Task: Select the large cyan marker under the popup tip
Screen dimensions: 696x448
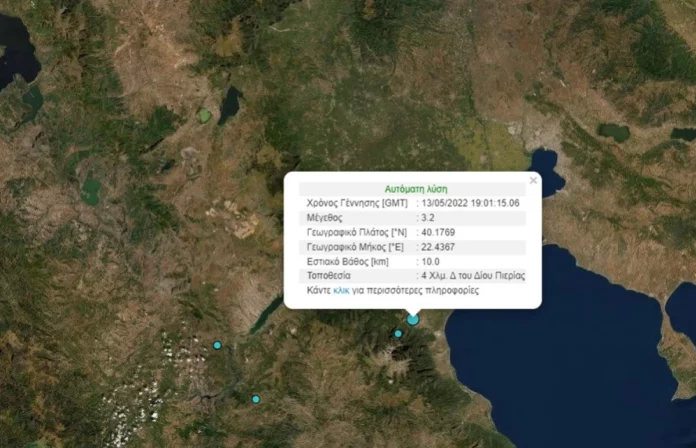Action: tap(412, 319)
